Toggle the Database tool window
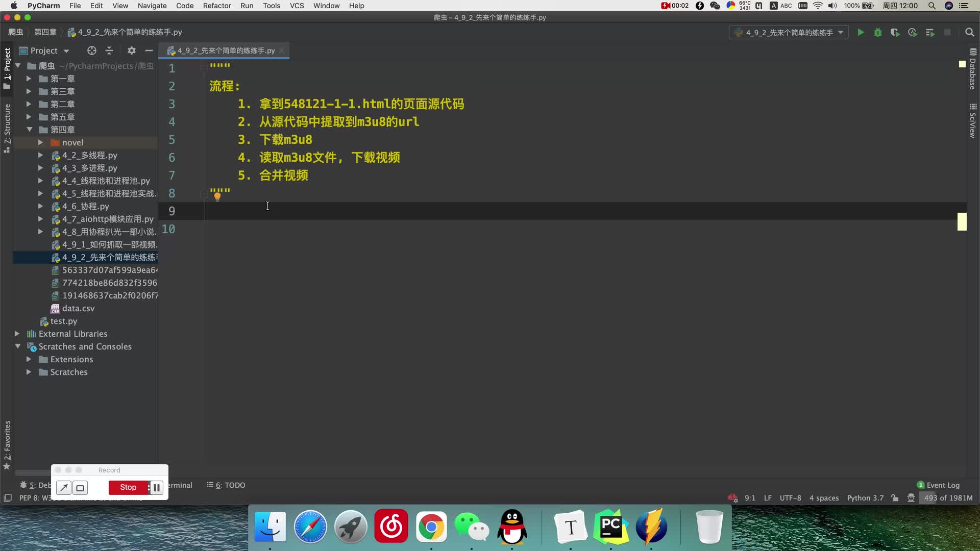Screen dimensions: 980x551 (x=973, y=69)
